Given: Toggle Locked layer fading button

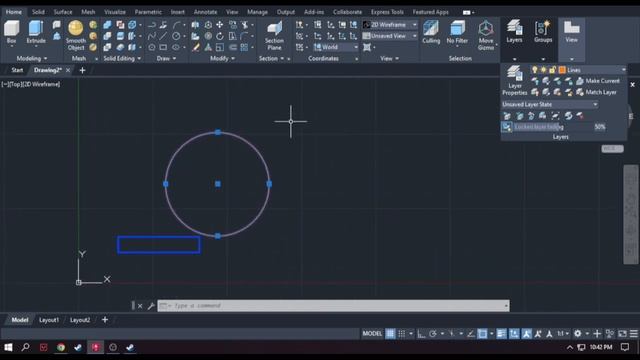Looking at the screenshot, I should (x=507, y=127).
